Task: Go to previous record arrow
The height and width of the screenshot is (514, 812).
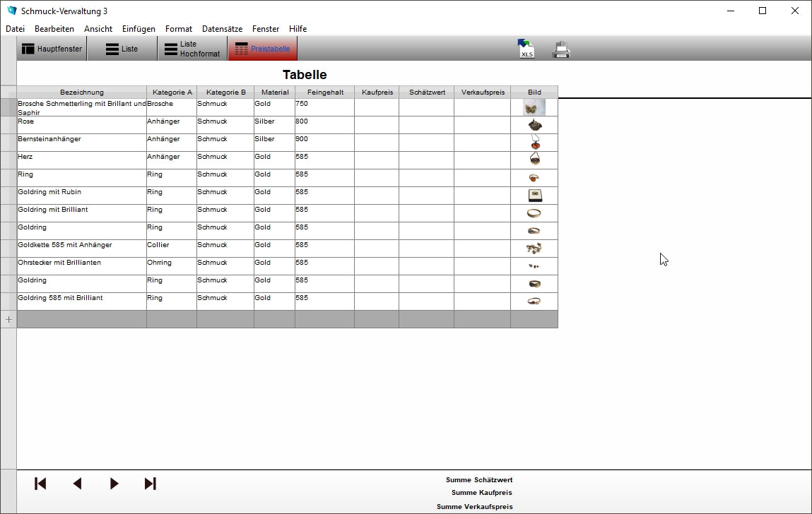Action: (77, 484)
